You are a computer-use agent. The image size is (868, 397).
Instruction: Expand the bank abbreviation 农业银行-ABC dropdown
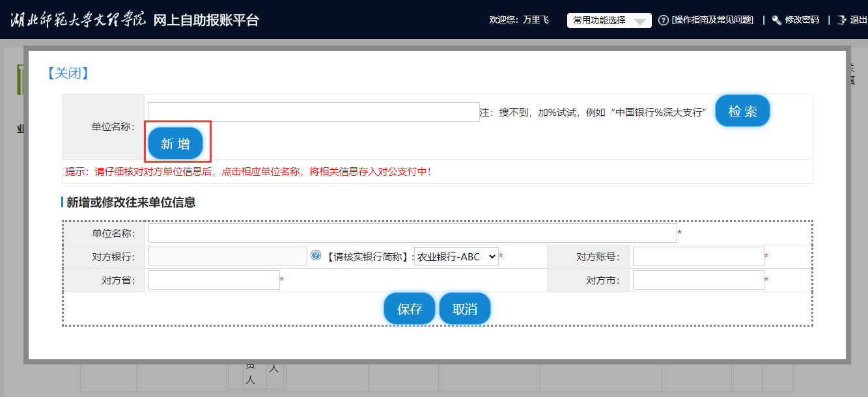click(x=456, y=256)
